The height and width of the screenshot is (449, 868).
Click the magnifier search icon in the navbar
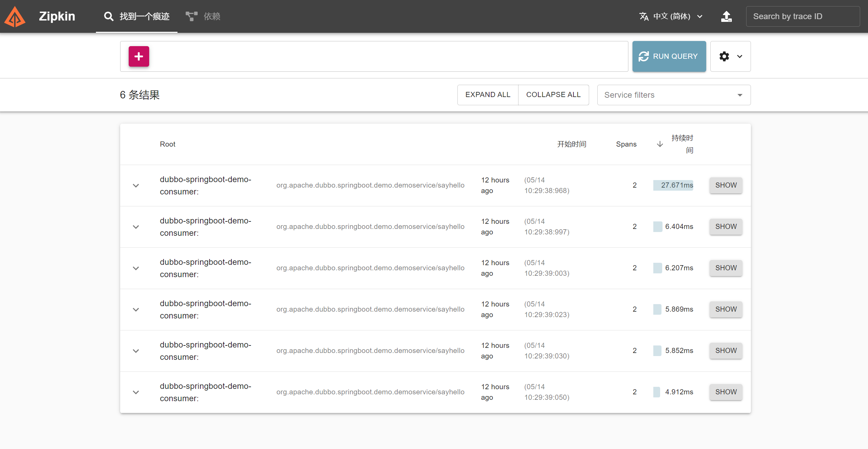click(109, 16)
